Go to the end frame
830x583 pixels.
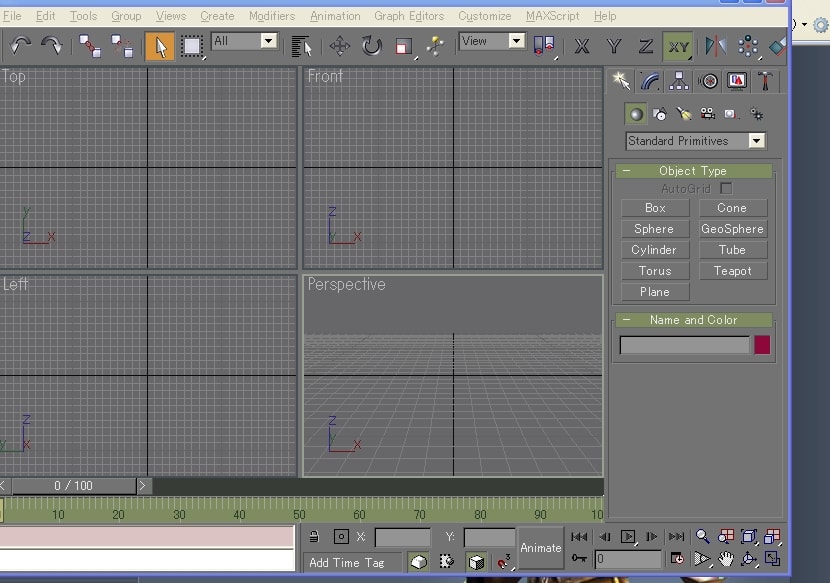(x=676, y=536)
